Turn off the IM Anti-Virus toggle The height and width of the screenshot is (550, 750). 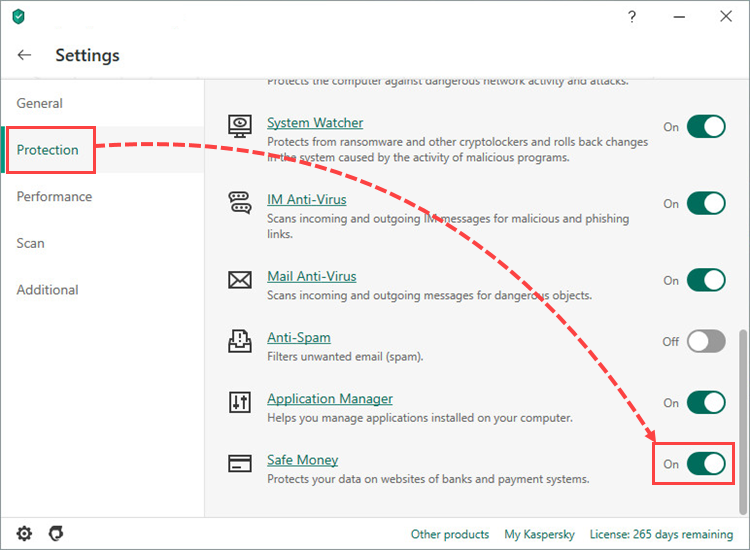click(706, 203)
